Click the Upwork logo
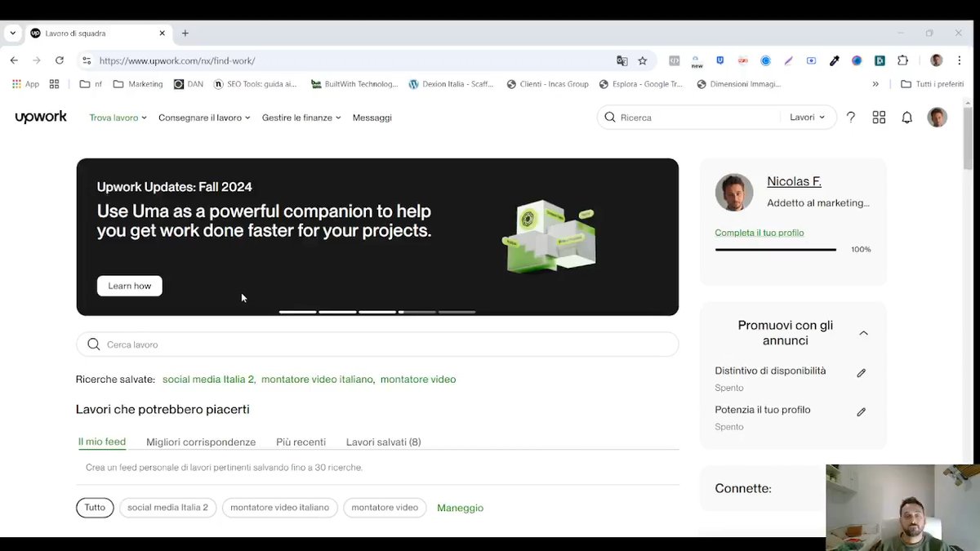 41,118
